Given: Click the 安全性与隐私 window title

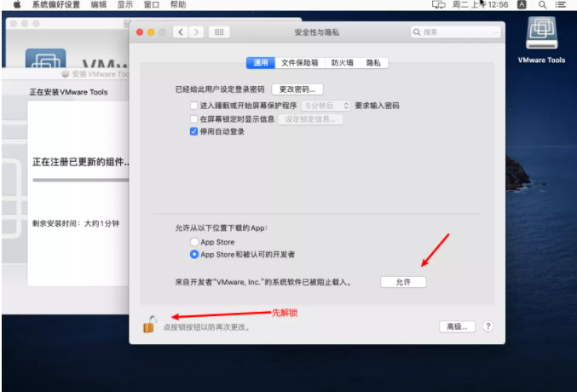Looking at the screenshot, I should click(x=317, y=32).
